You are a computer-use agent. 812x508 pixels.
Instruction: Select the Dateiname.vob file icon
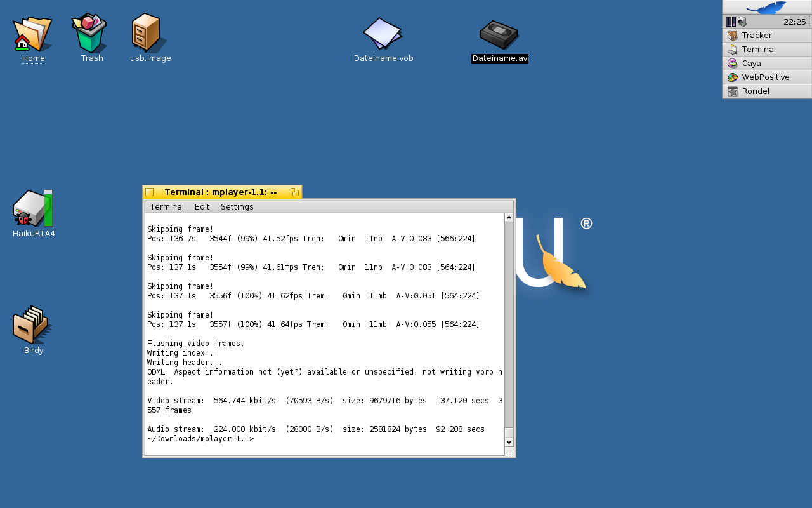(383, 34)
